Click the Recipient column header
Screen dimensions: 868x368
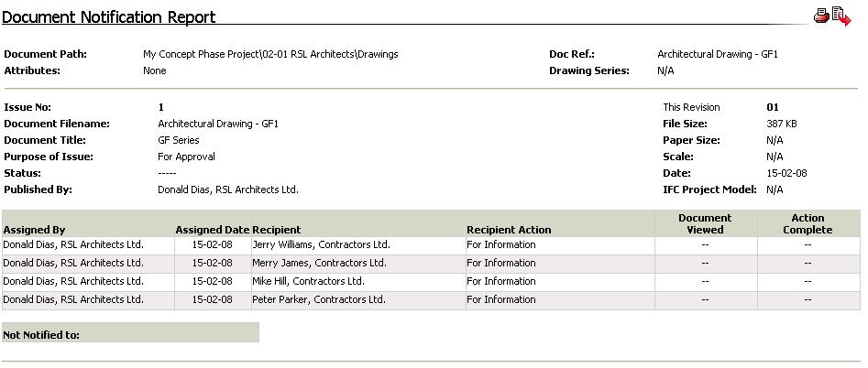276,230
